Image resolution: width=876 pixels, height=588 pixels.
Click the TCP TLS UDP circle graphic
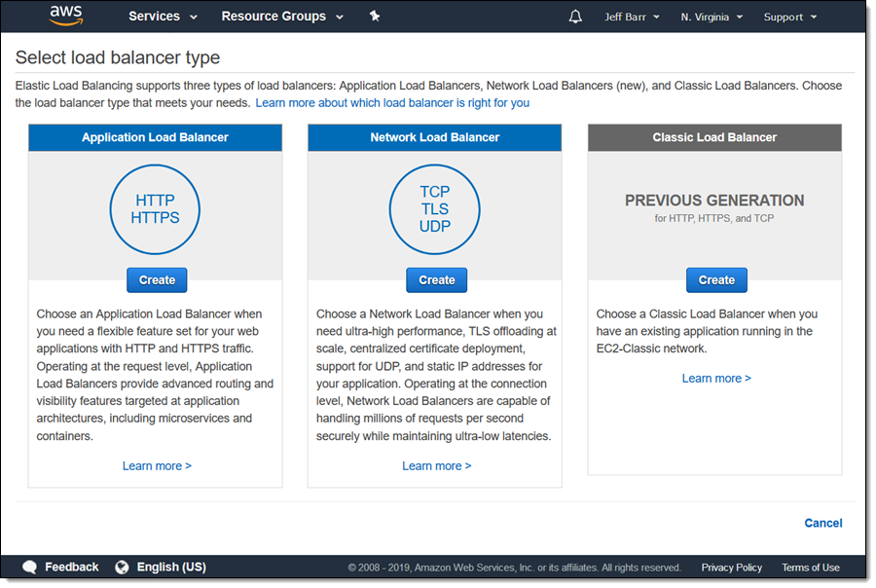(x=434, y=209)
